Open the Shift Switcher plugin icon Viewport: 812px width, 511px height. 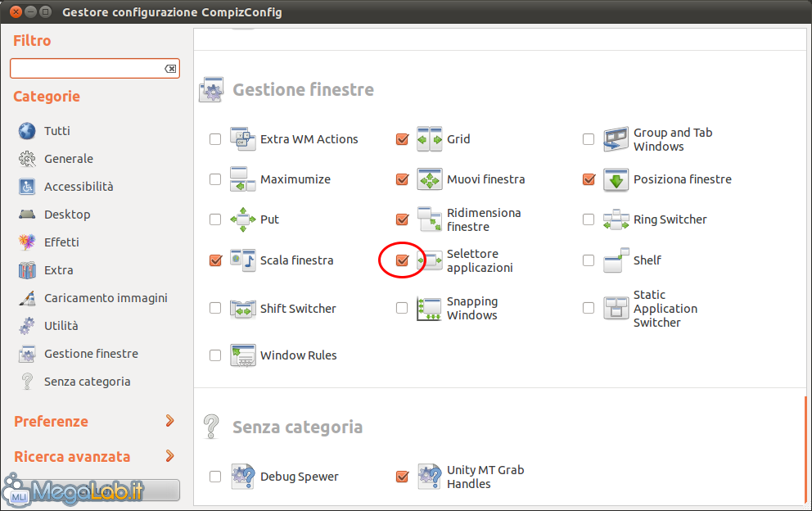pos(242,309)
